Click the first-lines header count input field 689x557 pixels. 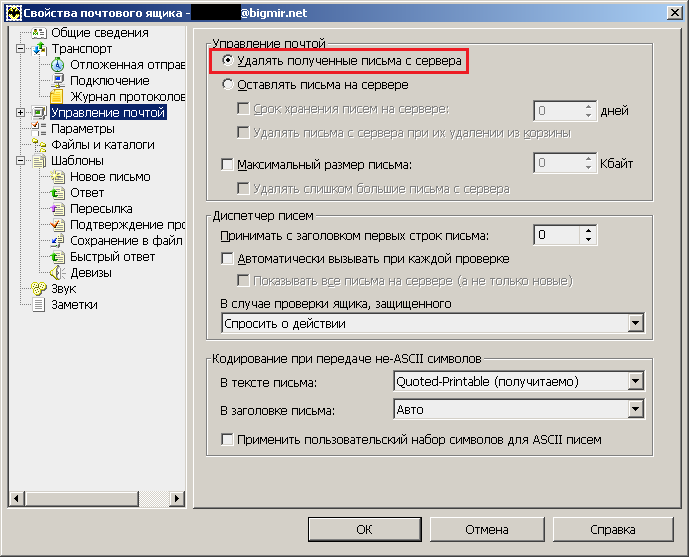556,235
